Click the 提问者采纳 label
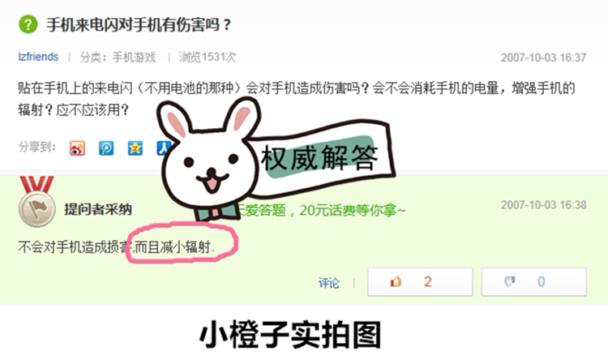Viewport: 608px width, 364px height. click(98, 209)
